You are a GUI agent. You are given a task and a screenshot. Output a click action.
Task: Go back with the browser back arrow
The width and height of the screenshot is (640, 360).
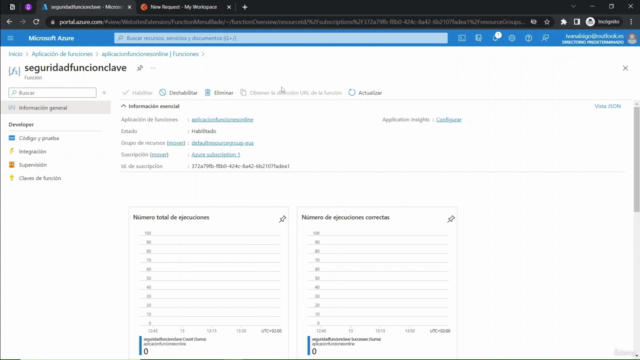coord(9,22)
